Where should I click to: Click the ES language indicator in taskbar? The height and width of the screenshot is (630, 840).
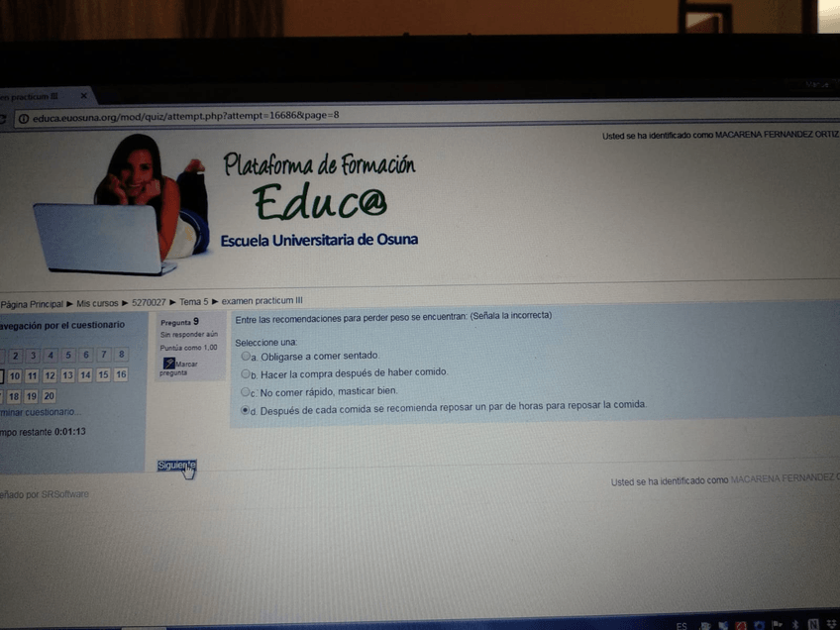[682, 625]
